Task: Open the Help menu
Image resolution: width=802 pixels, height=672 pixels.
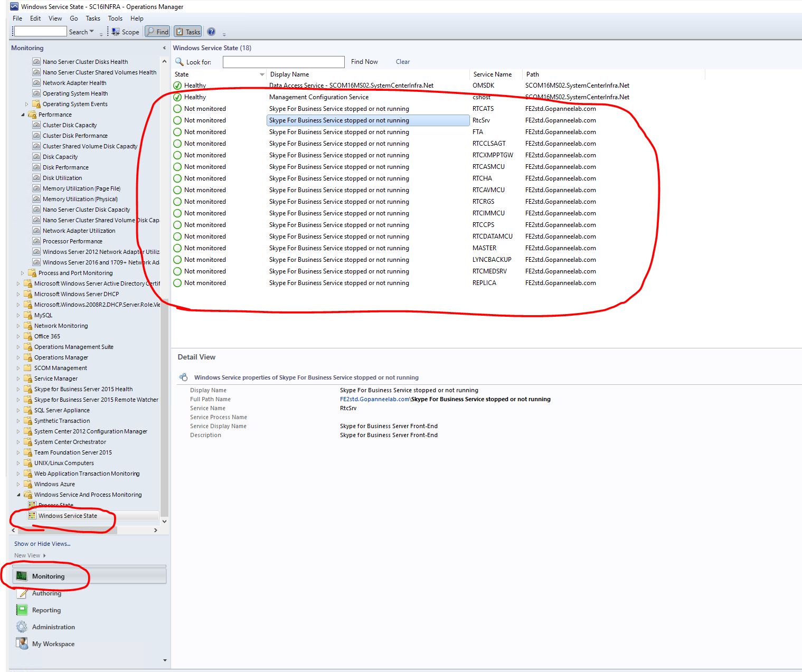Action: [x=137, y=18]
